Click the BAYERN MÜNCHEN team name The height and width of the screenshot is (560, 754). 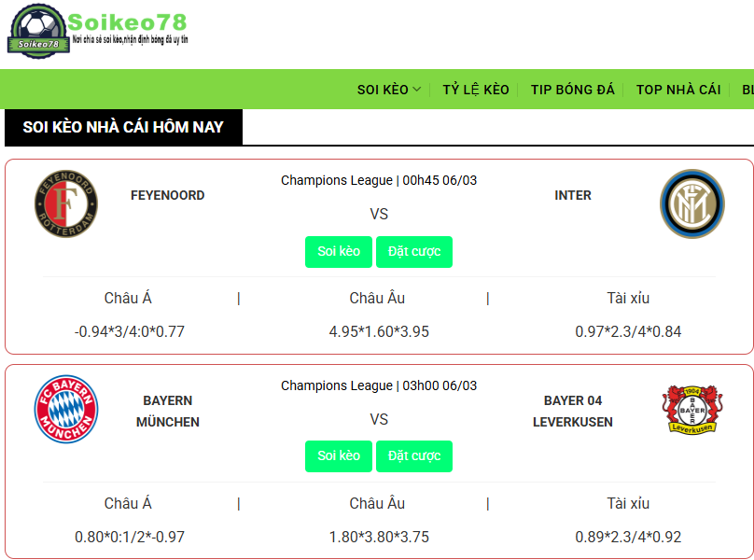pos(168,411)
